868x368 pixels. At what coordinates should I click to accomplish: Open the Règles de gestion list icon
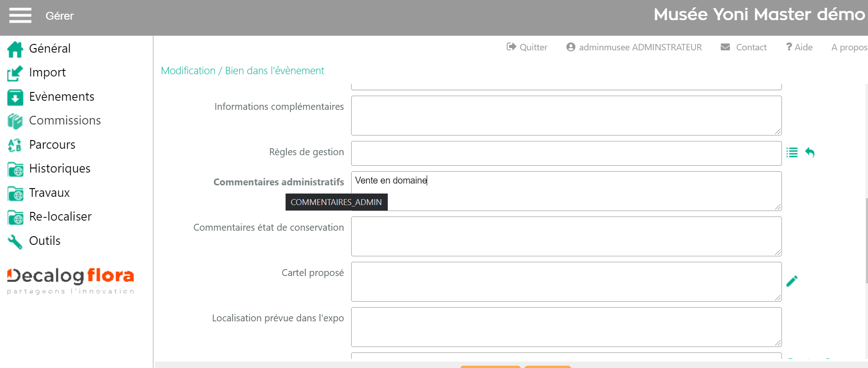point(792,152)
